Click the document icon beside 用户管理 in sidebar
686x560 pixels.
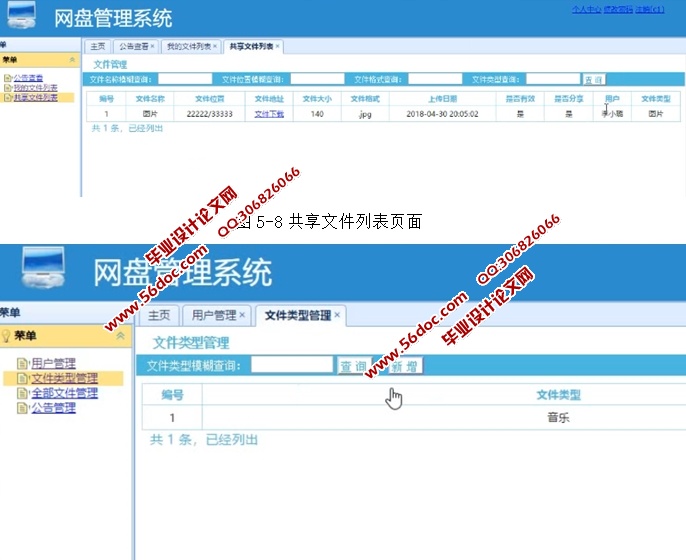coord(24,364)
